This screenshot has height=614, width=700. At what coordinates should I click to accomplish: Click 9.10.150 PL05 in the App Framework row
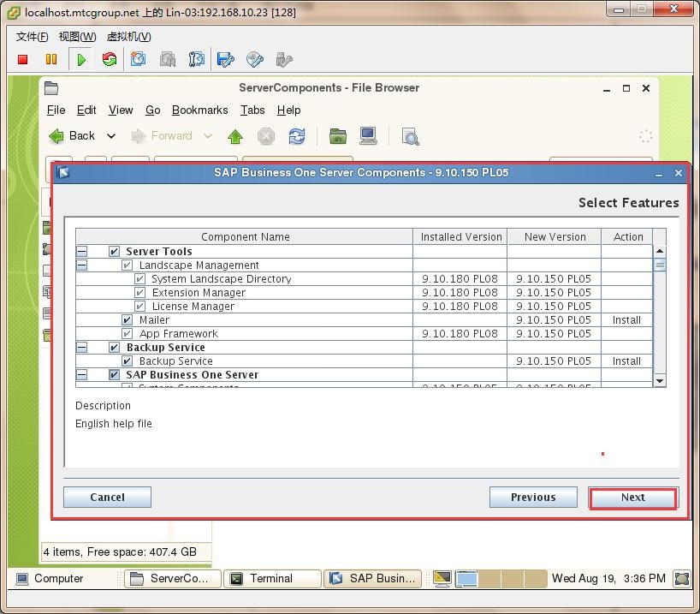coord(554,334)
